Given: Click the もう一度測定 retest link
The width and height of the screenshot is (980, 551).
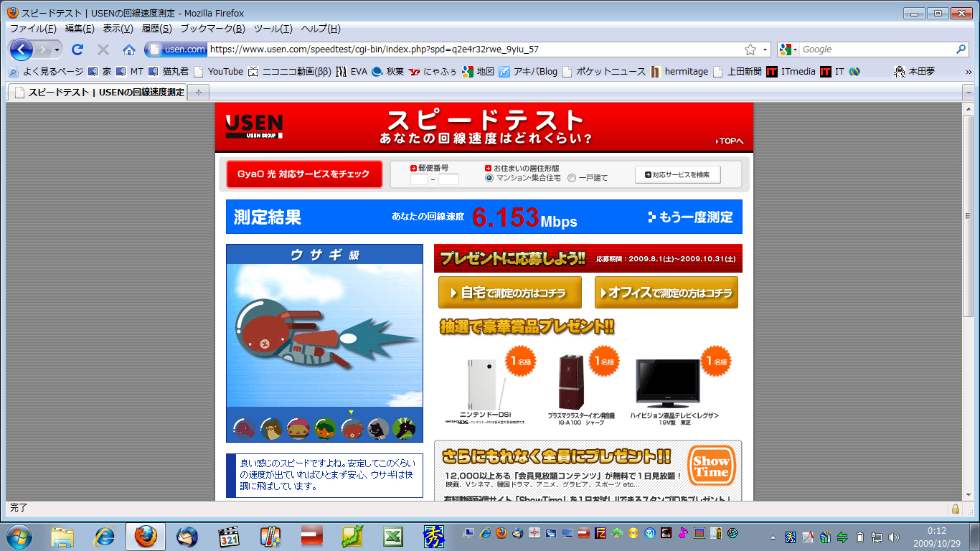Looking at the screenshot, I should click(x=690, y=217).
